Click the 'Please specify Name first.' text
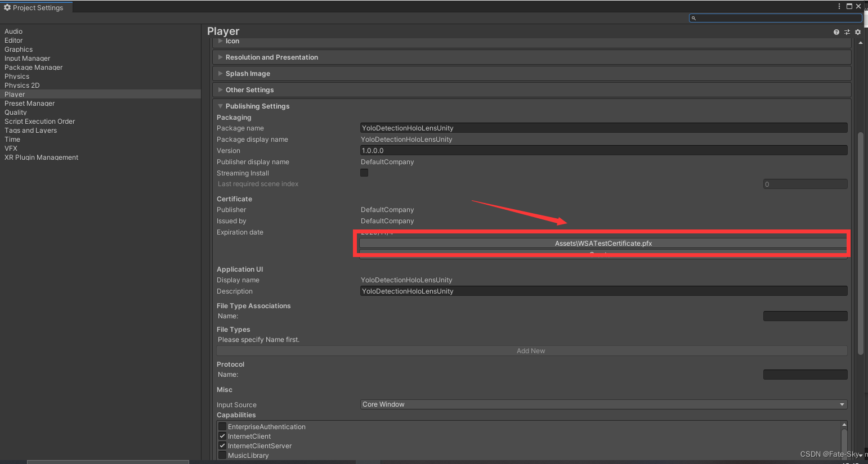 (258, 340)
